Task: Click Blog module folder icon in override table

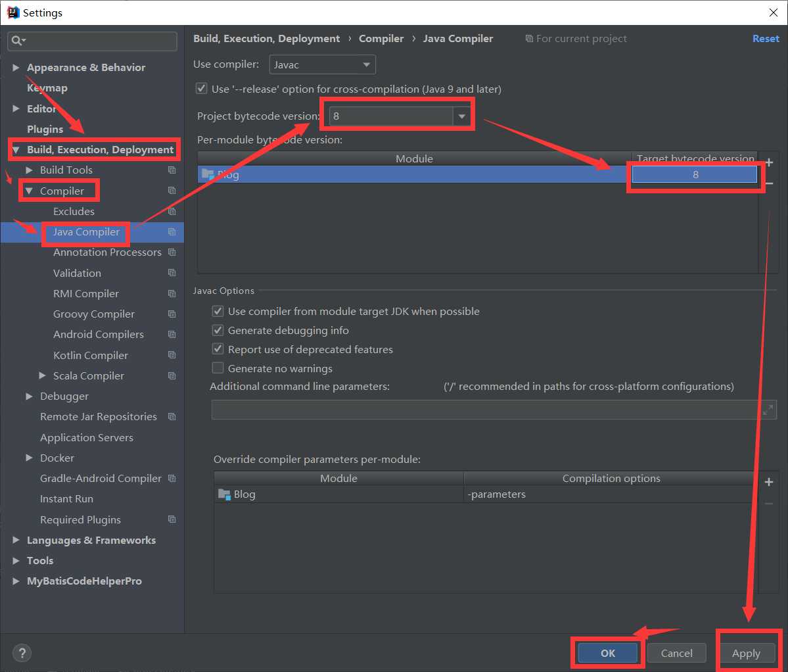Action: point(224,494)
